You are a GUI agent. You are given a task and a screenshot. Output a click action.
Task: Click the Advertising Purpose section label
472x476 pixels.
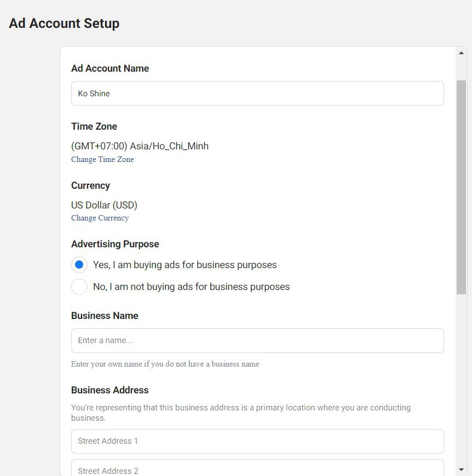tap(115, 244)
